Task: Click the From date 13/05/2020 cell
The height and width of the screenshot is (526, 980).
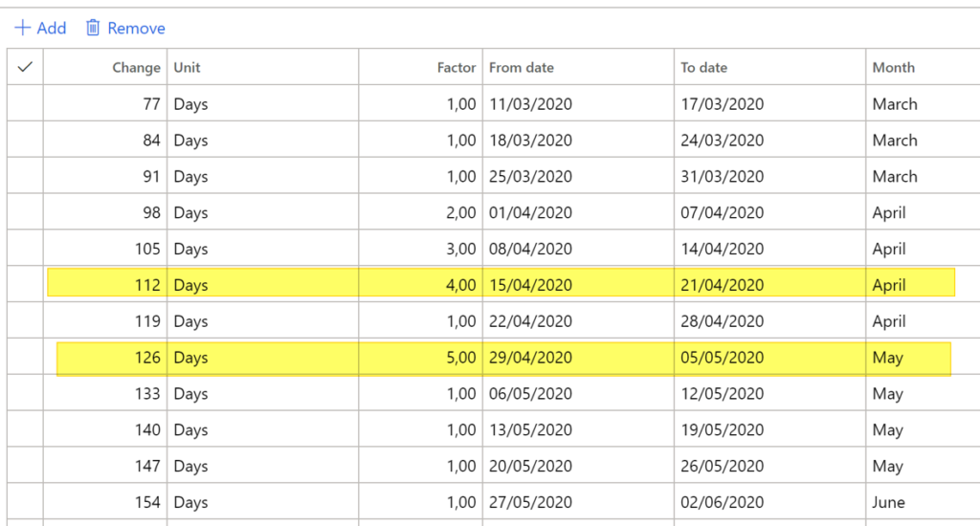Action: pyautogui.click(x=578, y=429)
